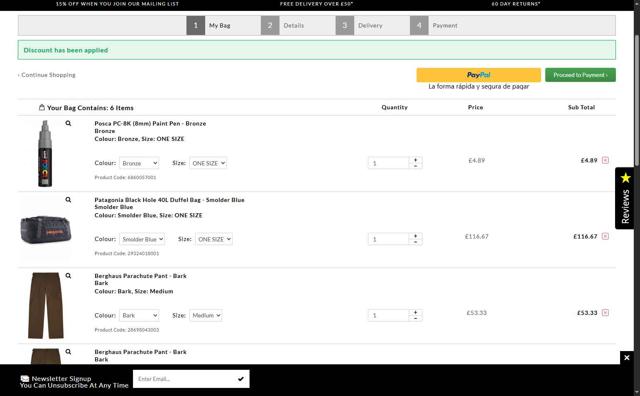640x396 pixels.
Task: Decrease quantity of Berghaus Parachute Pant
Action: coord(416,318)
